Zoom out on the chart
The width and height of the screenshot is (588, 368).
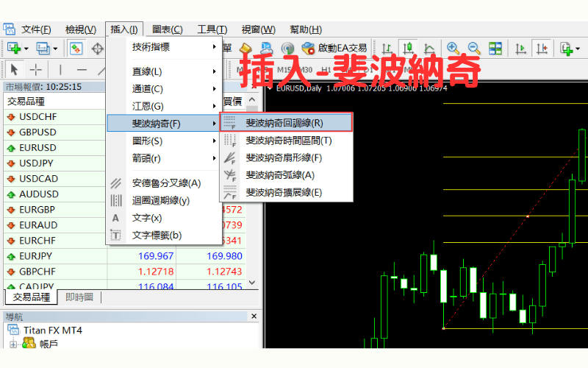474,49
